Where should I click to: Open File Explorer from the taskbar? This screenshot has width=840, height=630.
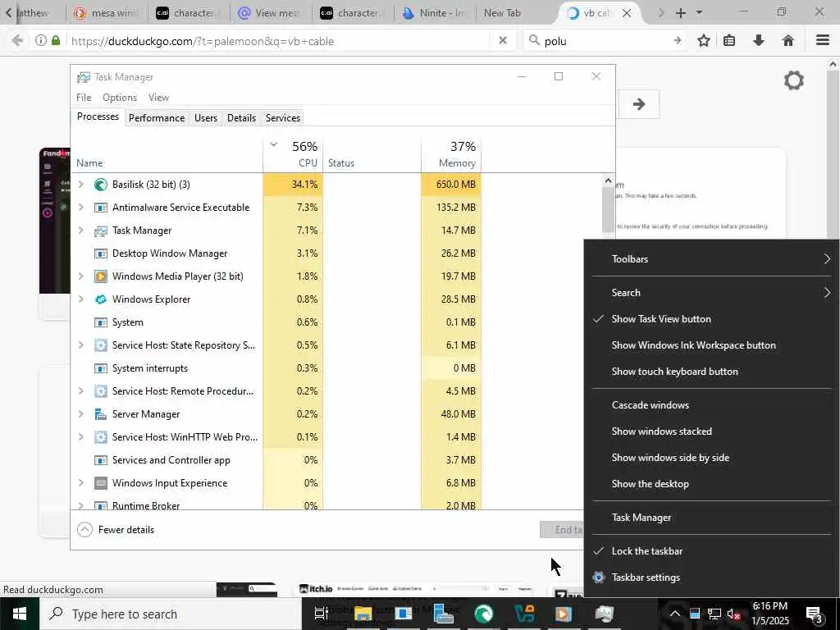pyautogui.click(x=363, y=614)
